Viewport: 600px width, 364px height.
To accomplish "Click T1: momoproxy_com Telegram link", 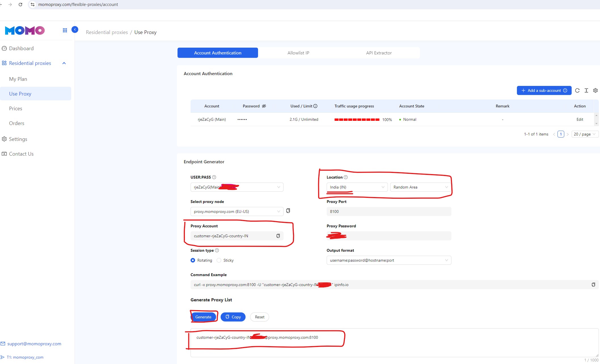I will pyautogui.click(x=25, y=357).
